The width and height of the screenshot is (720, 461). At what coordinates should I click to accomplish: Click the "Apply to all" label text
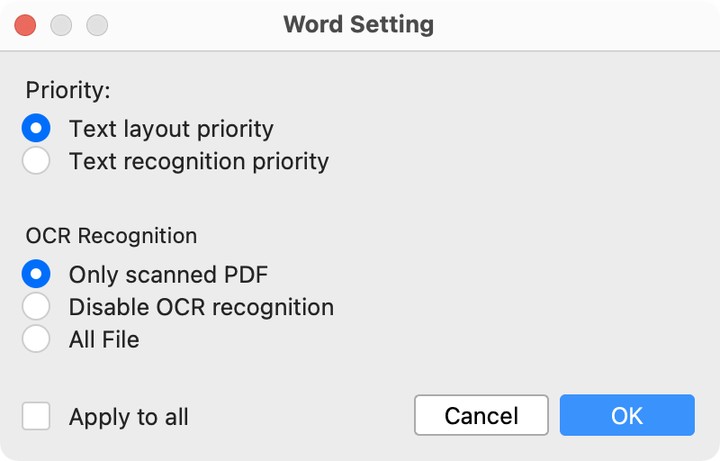pyautogui.click(x=128, y=417)
